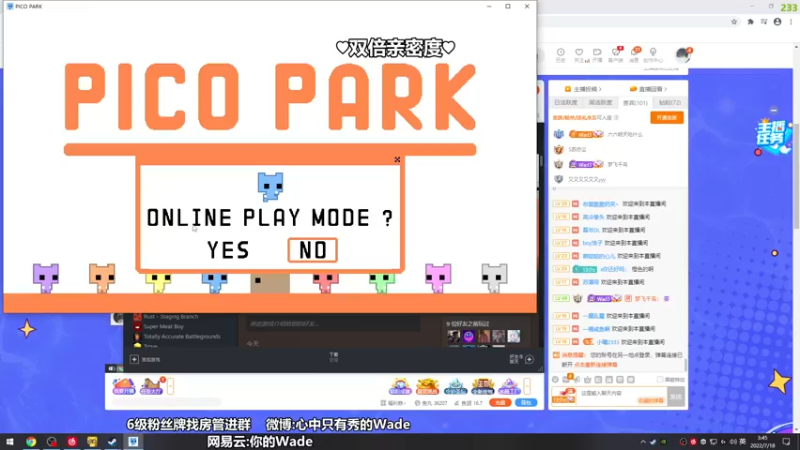Open the user avatar menu
This screenshot has height=450, width=800.
click(x=683, y=55)
